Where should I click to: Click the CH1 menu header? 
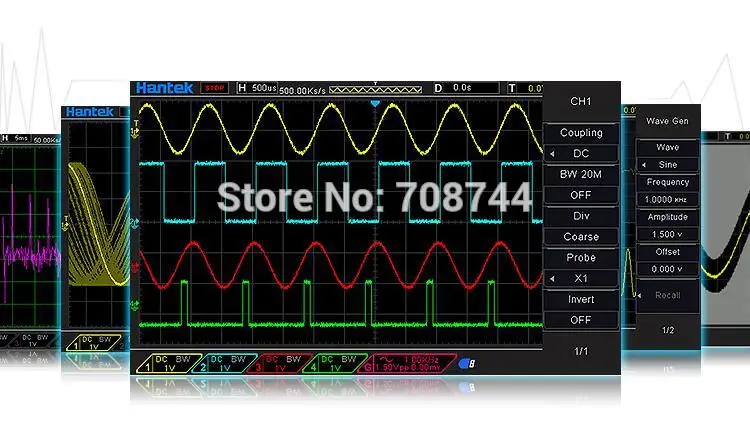(x=581, y=101)
